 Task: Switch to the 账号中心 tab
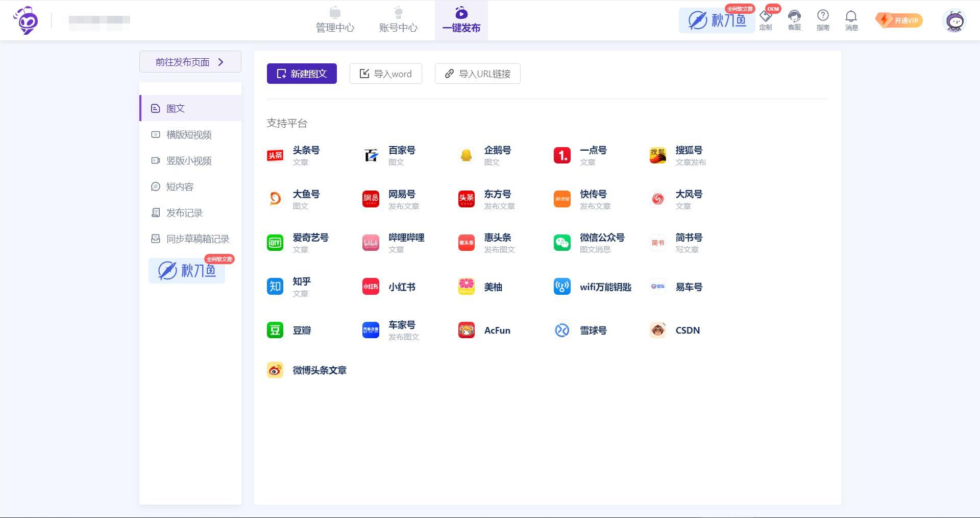[398, 20]
